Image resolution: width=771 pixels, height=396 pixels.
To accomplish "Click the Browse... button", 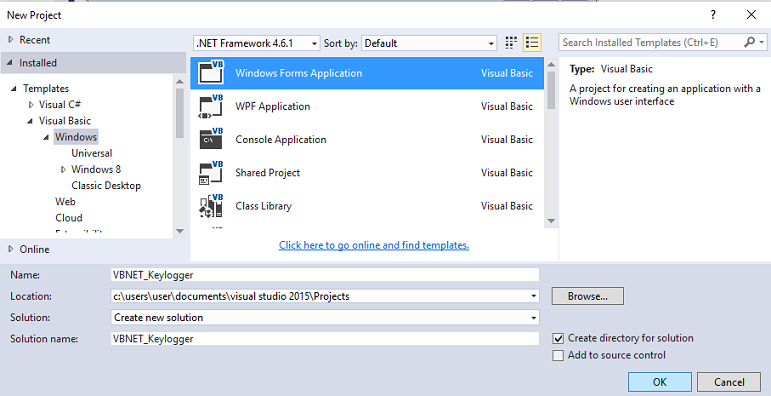I will (588, 296).
